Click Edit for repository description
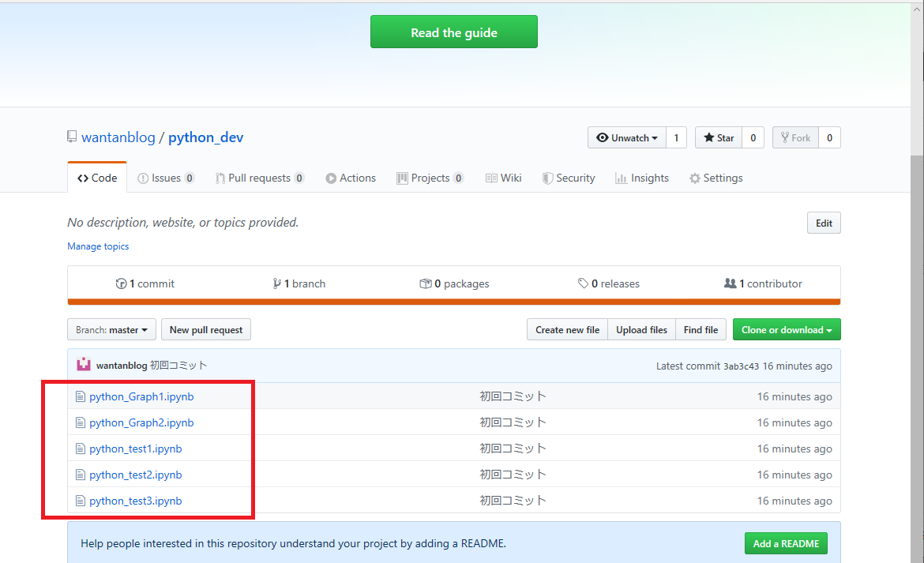924x563 pixels. click(x=824, y=223)
